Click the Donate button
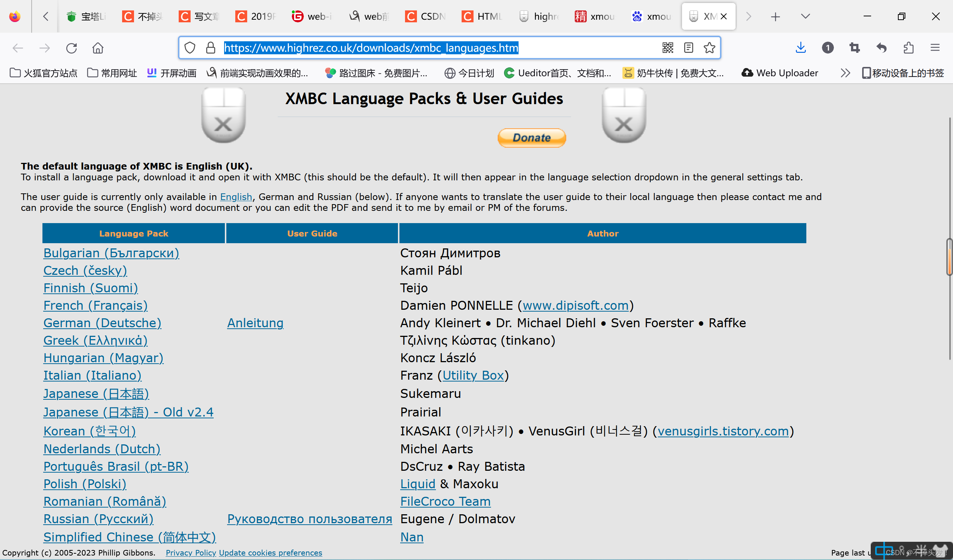953x560 pixels. coord(531,138)
